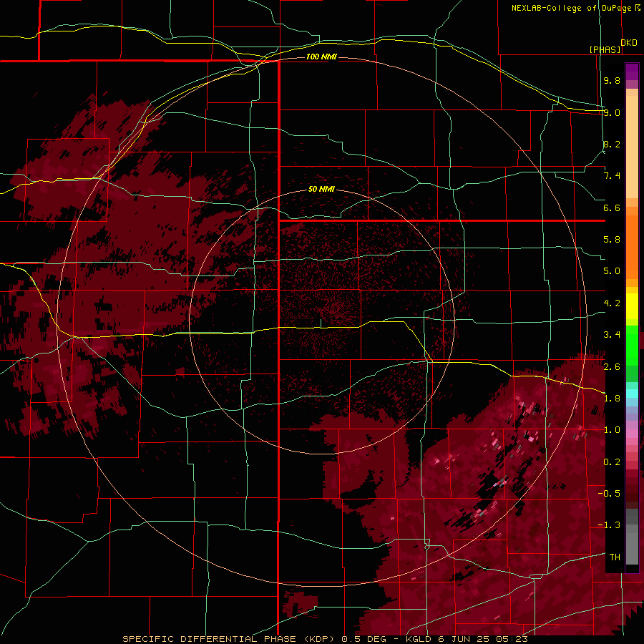The width and height of the screenshot is (644, 644).
Task: Select the 5.8 scale value
Action: (x=612, y=240)
